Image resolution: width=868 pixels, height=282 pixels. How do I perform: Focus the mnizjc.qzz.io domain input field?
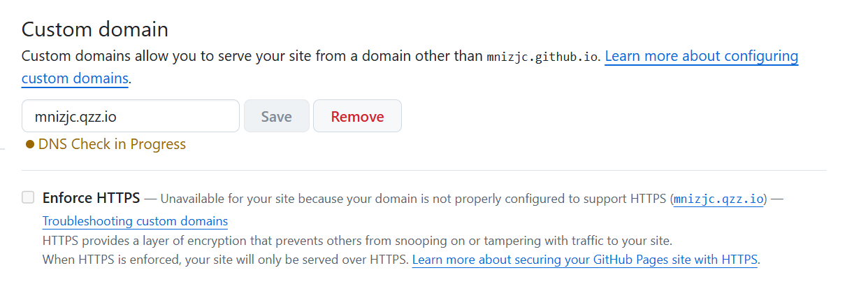[x=131, y=116]
